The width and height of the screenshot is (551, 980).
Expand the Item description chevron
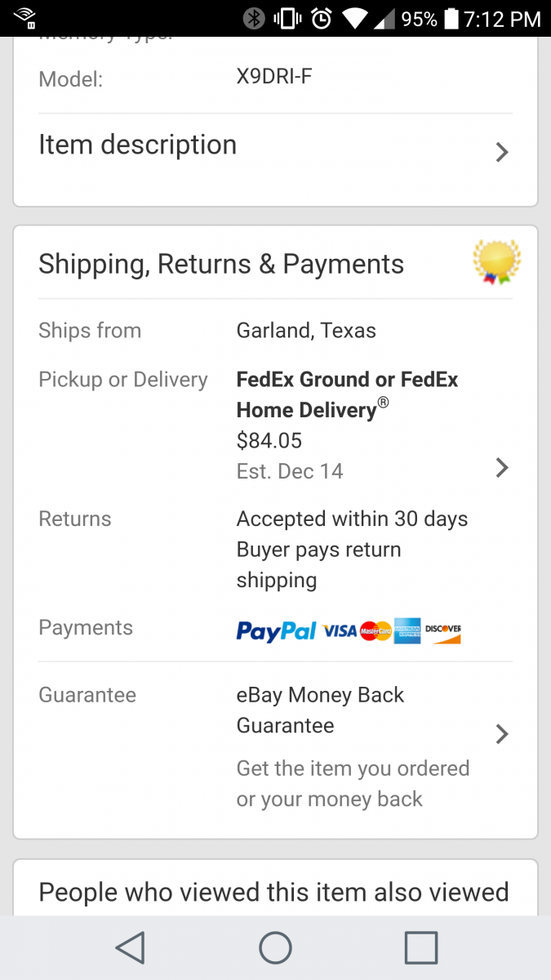[x=502, y=153]
